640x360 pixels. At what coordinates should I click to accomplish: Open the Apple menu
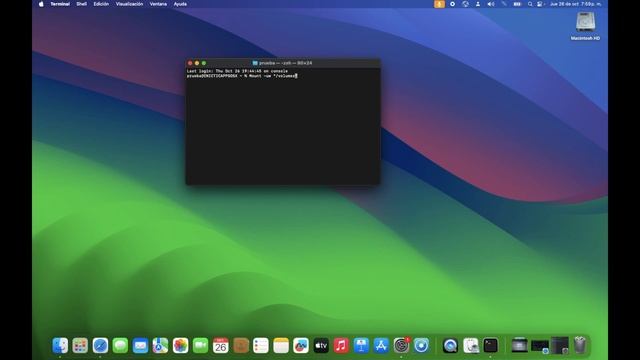[41, 4]
